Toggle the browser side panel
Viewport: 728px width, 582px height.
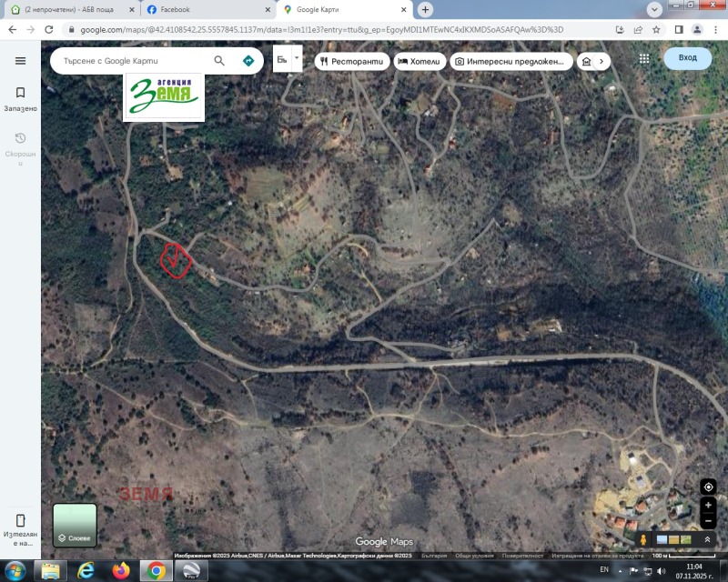tap(678, 29)
